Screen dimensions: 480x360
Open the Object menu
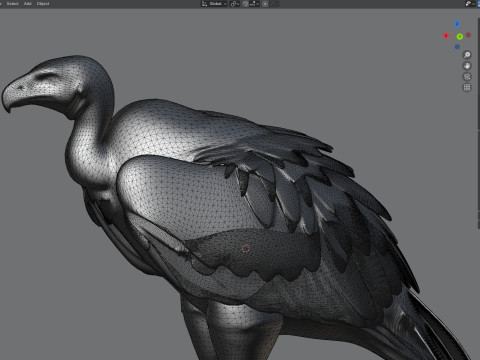tap(43, 4)
